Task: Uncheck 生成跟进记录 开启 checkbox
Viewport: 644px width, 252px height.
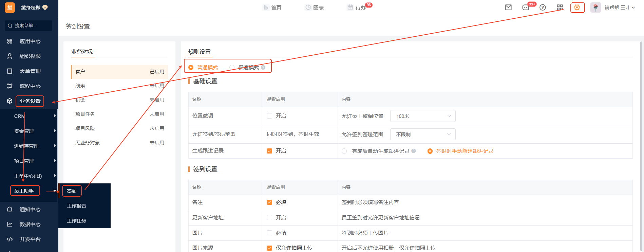Action: point(270,151)
